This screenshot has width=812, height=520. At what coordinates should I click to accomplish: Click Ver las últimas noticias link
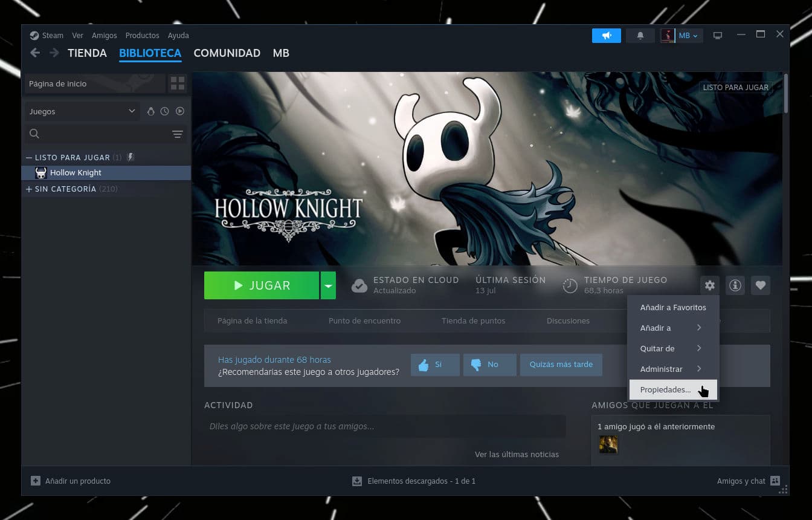click(x=517, y=454)
